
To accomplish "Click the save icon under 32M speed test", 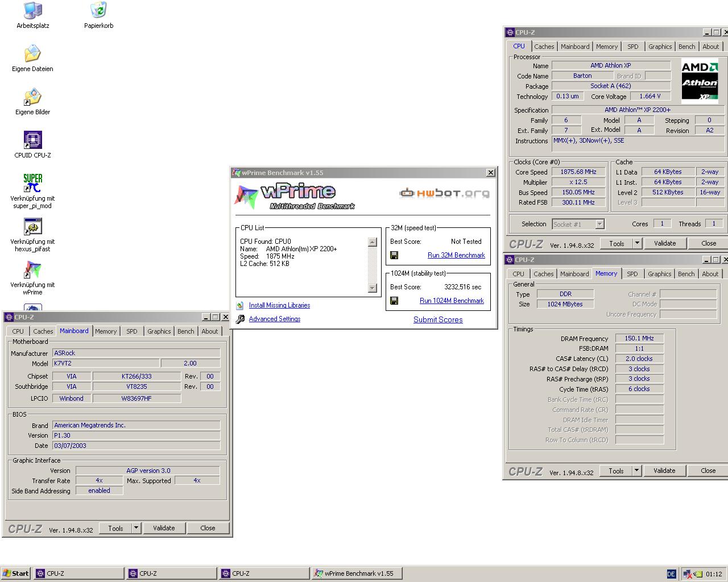I will (394, 255).
